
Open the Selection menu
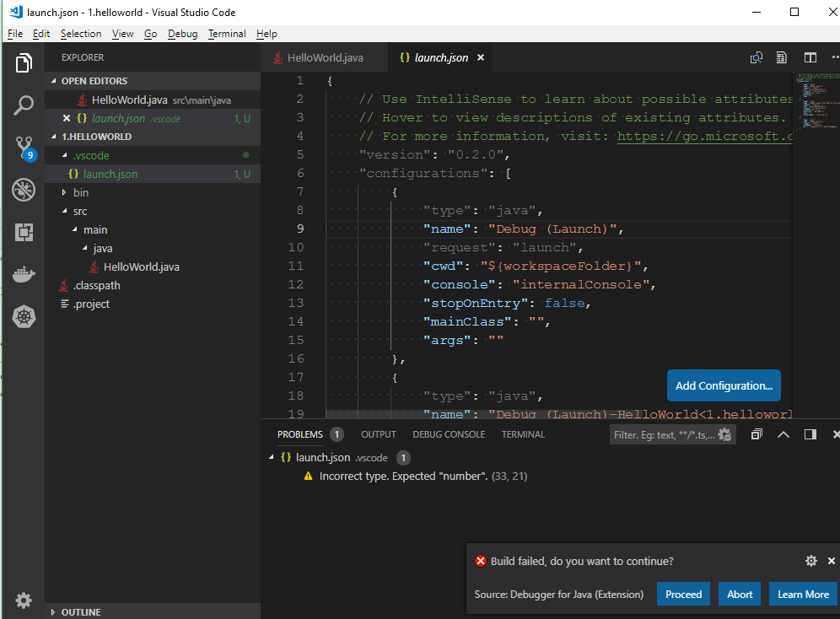coord(81,34)
